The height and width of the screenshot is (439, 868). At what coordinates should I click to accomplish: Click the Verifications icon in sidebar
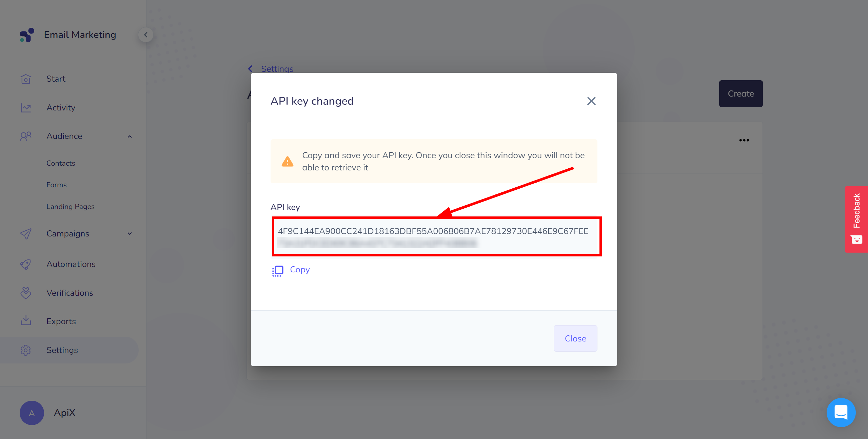click(26, 292)
